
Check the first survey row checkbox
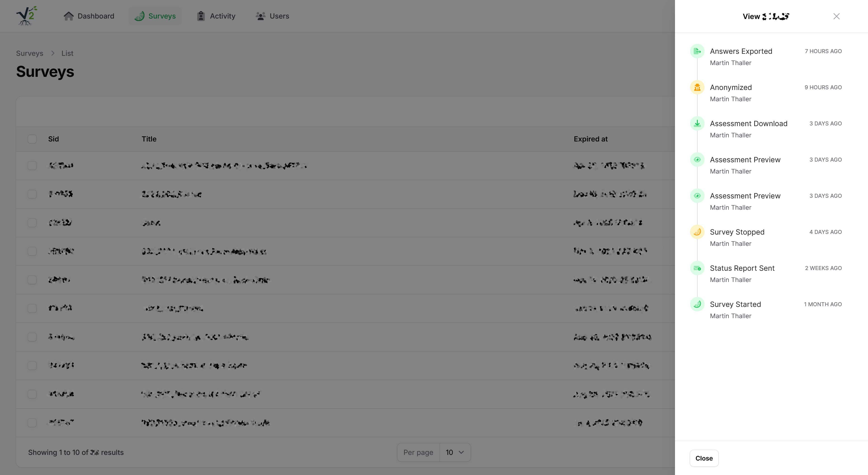click(x=32, y=165)
